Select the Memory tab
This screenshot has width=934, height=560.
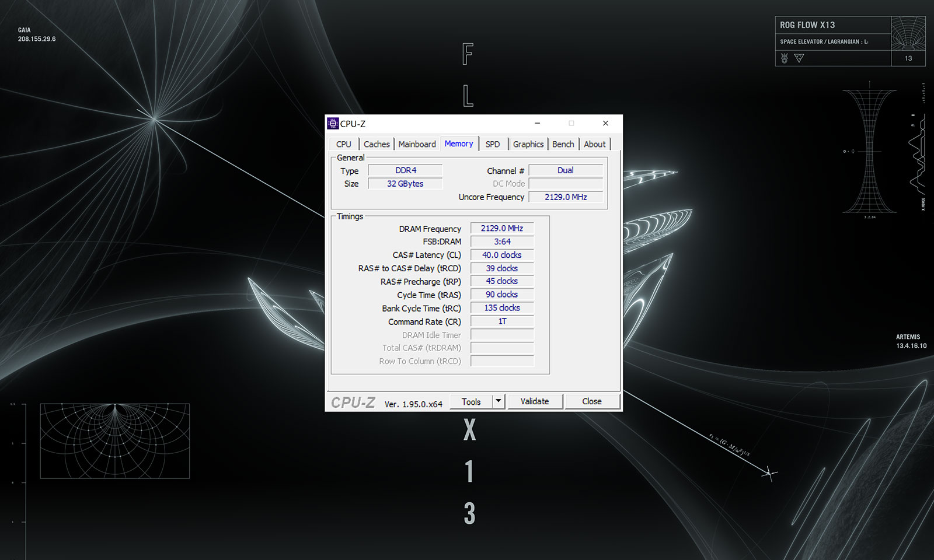coord(459,143)
